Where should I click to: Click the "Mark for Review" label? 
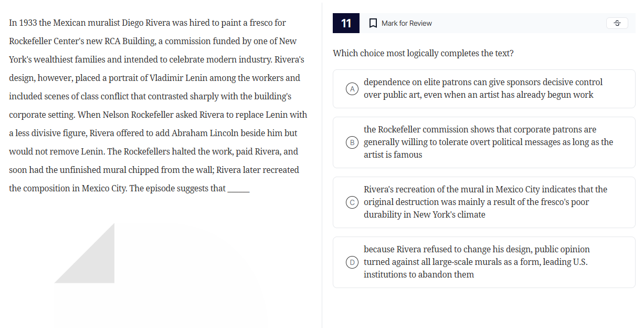tap(407, 23)
